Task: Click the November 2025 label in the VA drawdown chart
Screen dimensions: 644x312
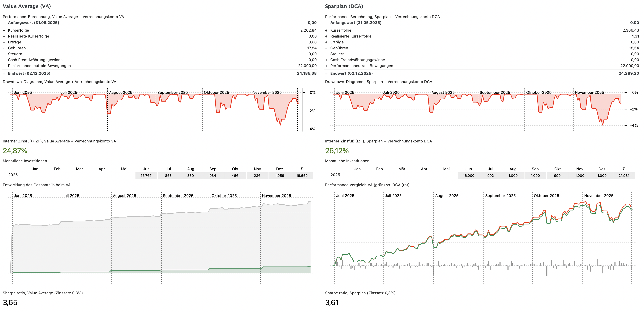Action: (267, 92)
